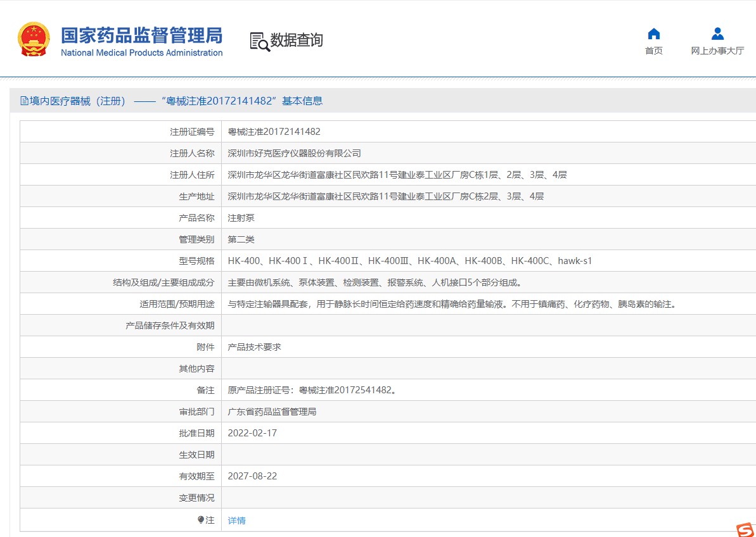Open the 网上办事大厅 text link
The width and height of the screenshot is (756, 537).
717,51
